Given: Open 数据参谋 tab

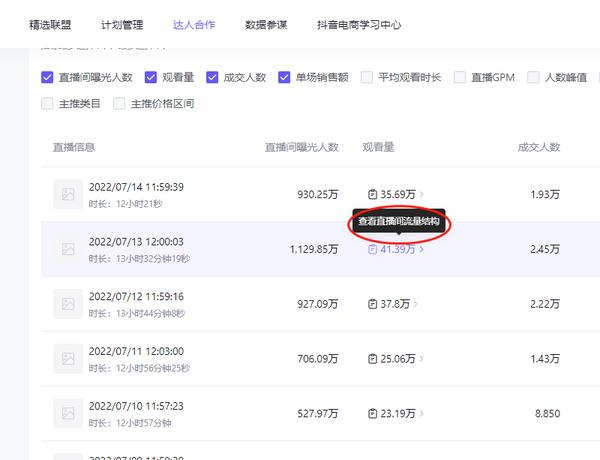Looking at the screenshot, I should tap(266, 25).
